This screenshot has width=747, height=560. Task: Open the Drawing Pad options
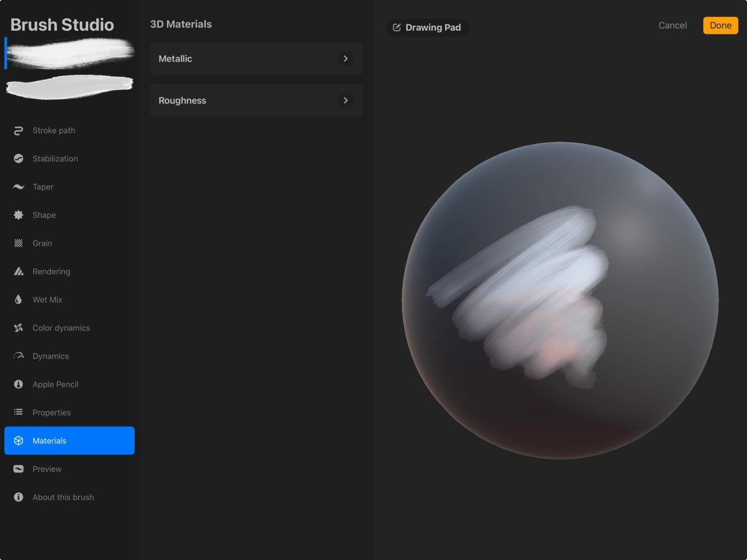(428, 27)
